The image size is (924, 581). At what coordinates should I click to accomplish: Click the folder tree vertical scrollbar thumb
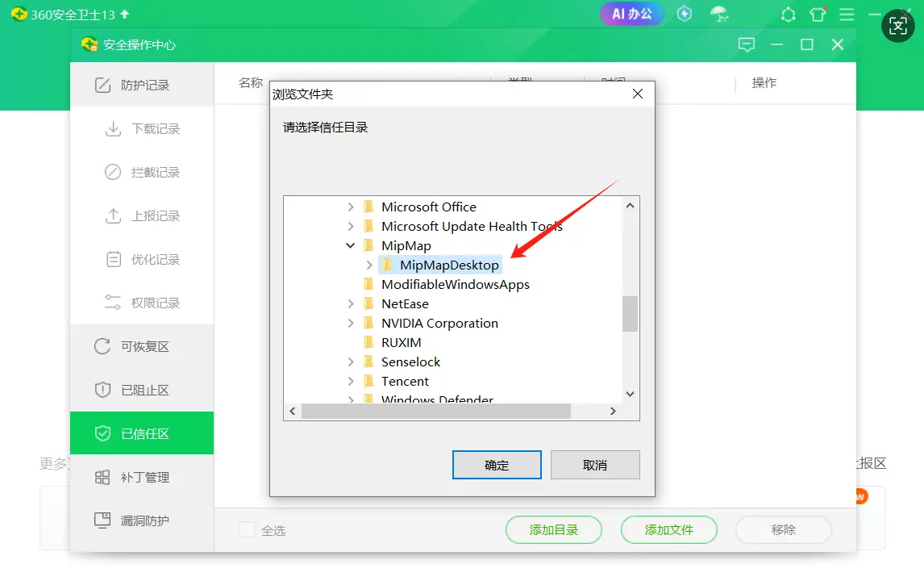630,313
